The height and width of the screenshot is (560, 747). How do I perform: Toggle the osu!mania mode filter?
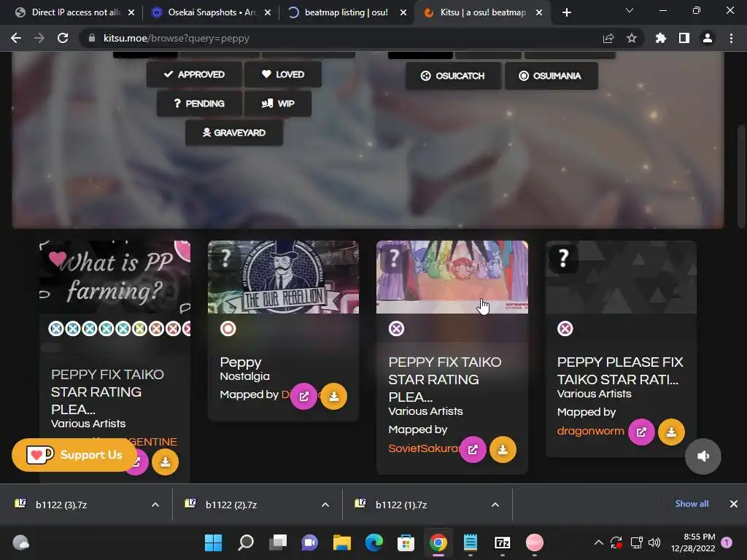[x=551, y=76]
